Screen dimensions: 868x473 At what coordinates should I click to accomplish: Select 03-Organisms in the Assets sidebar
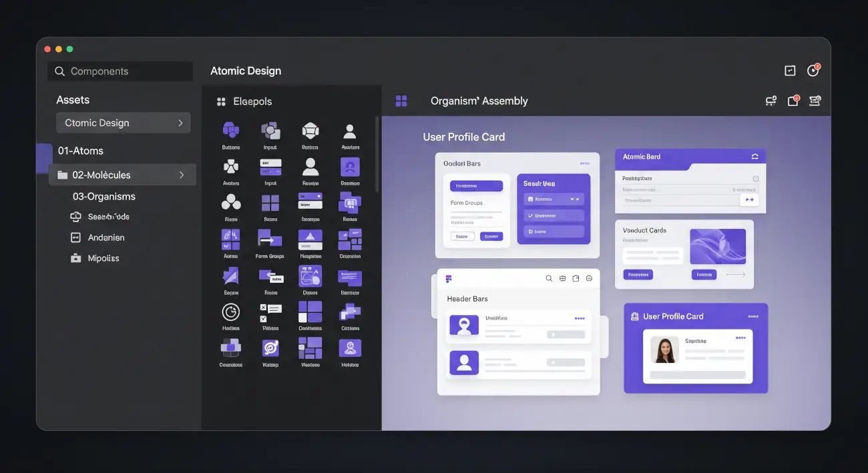104,196
